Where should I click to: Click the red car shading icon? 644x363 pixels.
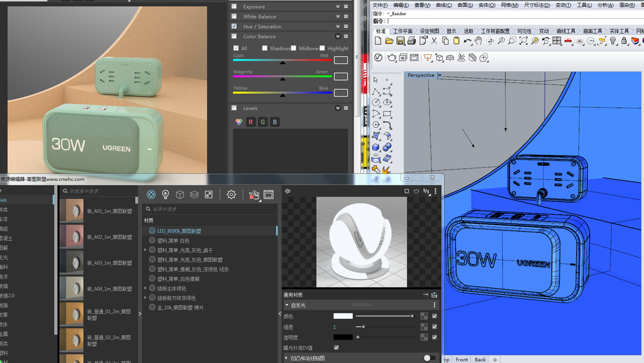[568, 41]
